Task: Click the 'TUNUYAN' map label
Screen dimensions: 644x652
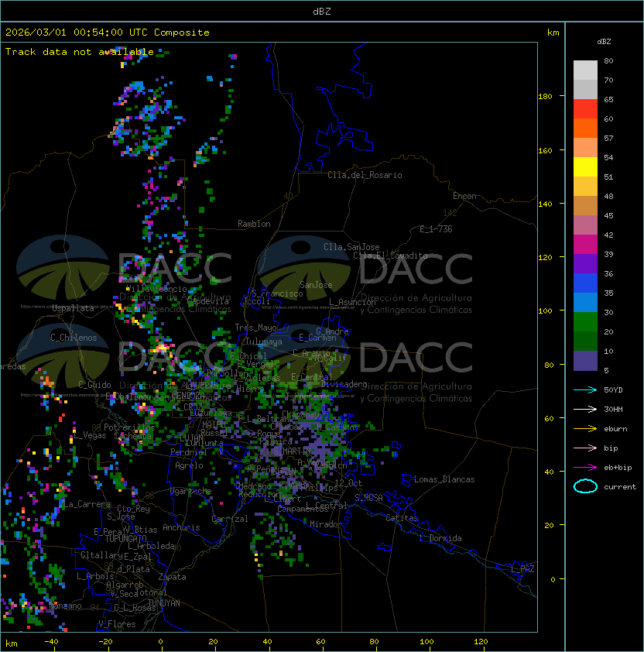Action: (x=164, y=603)
